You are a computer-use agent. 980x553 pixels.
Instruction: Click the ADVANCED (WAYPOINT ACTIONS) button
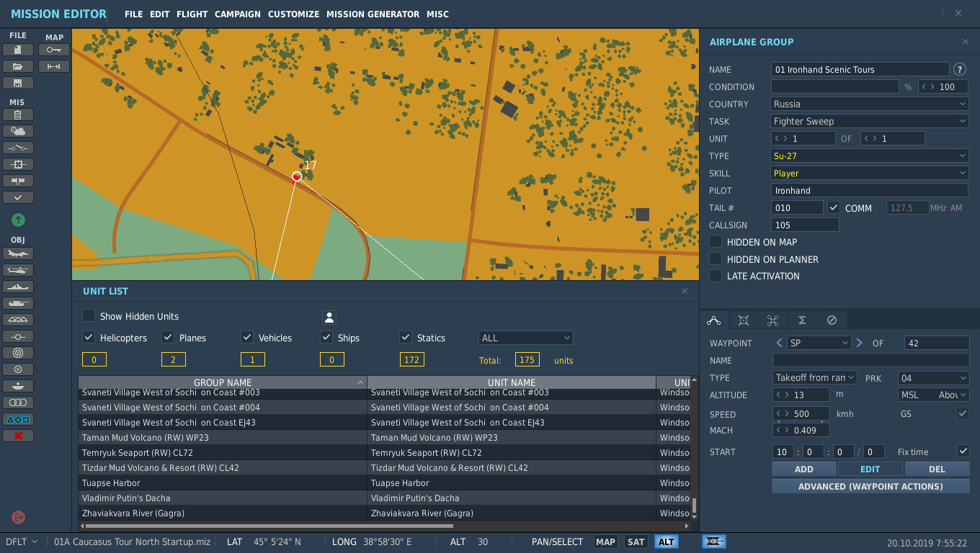tap(870, 486)
